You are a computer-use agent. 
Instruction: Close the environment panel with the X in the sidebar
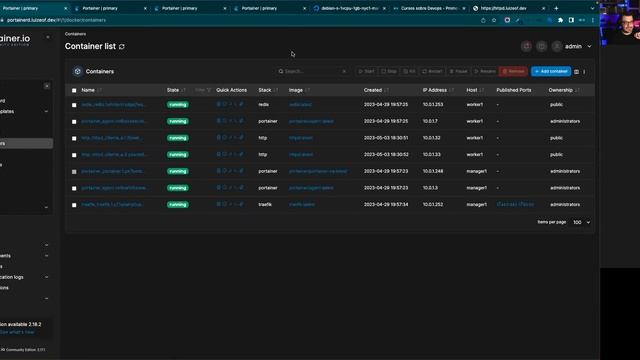pyautogui.click(x=47, y=86)
